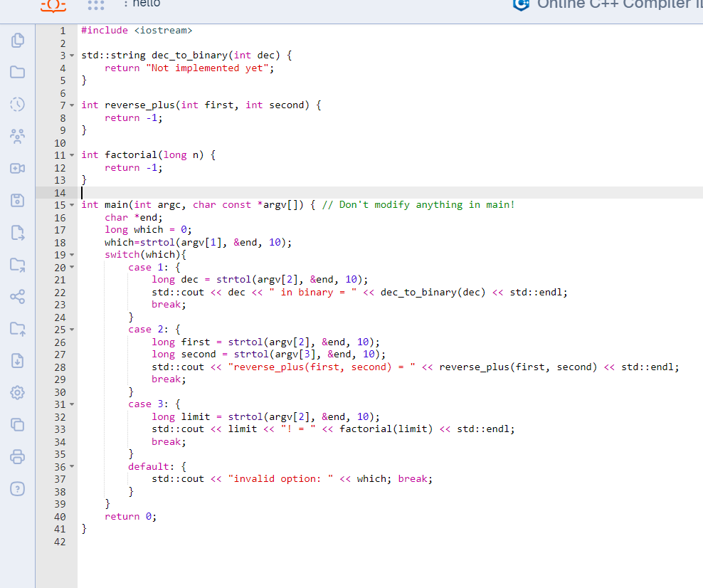The height and width of the screenshot is (588, 703).
Task: Click the download file icon
Action: point(18,361)
